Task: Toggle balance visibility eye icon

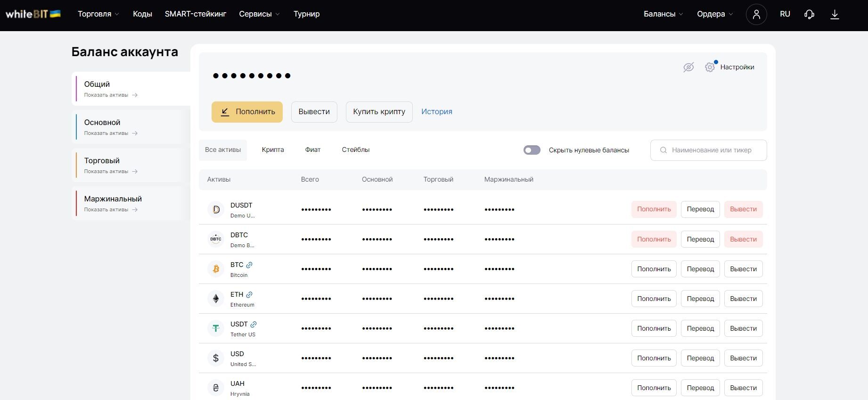Action: pyautogui.click(x=688, y=67)
